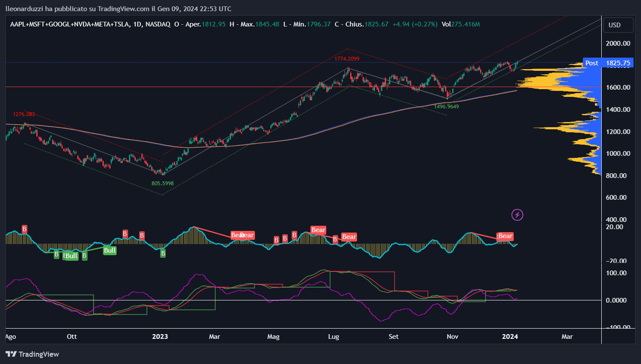Click the 2023 label on time axis
The width and height of the screenshot is (641, 364).
(160, 337)
